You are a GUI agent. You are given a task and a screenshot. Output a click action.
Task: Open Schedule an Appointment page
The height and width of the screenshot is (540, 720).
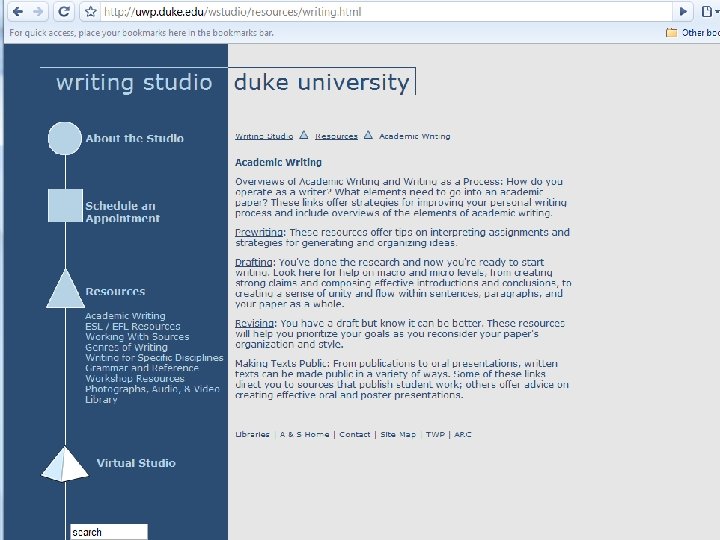click(x=123, y=212)
